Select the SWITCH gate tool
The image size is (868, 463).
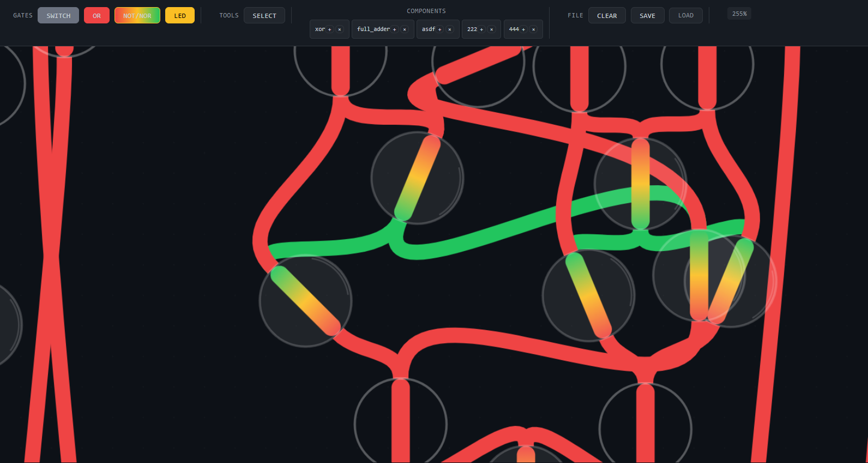coord(58,16)
